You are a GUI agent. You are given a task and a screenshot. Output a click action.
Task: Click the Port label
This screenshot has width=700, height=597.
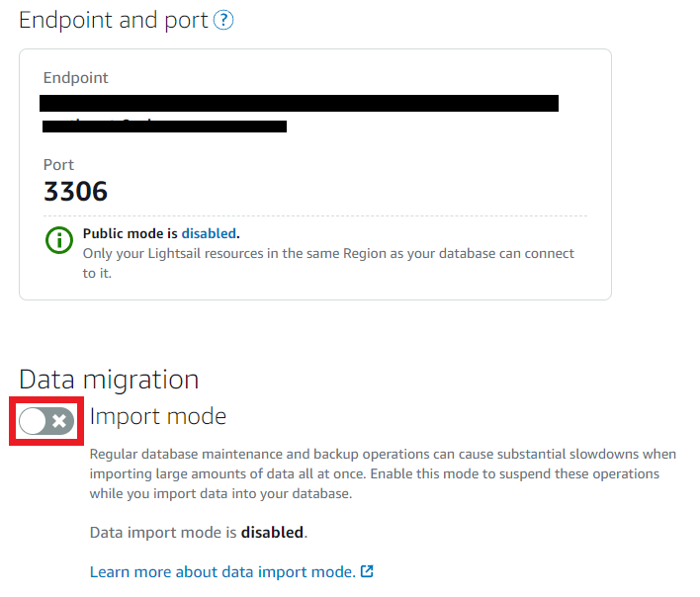click(x=58, y=165)
